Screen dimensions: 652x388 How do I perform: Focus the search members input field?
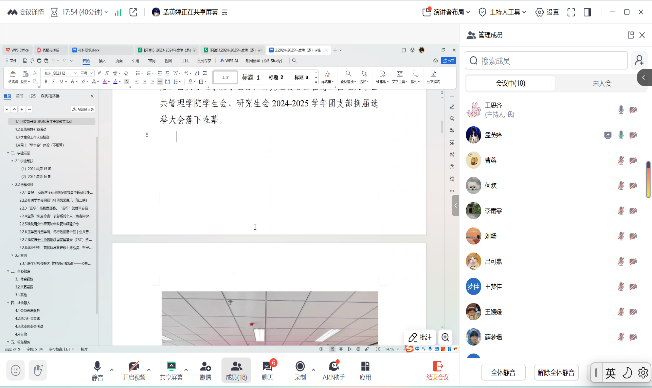[546, 61]
